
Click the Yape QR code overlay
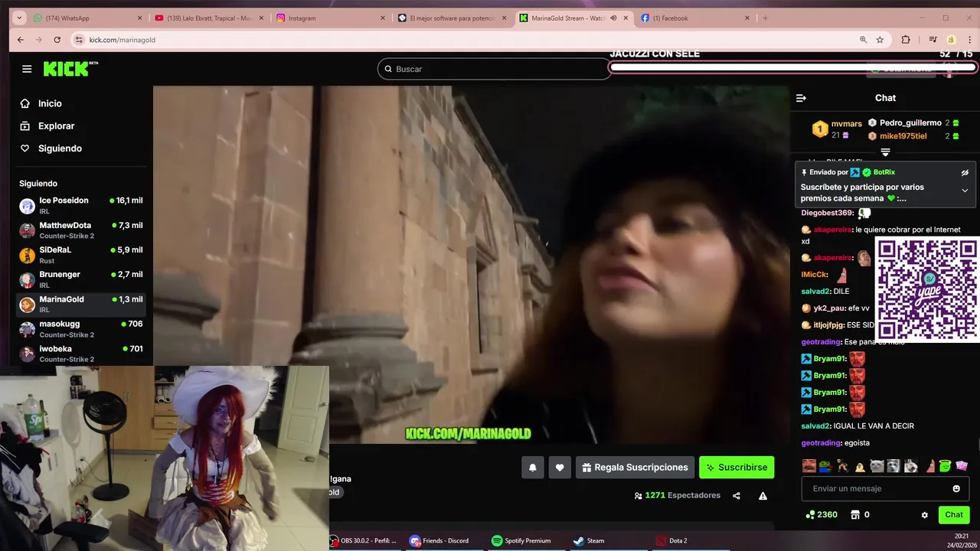click(x=927, y=289)
